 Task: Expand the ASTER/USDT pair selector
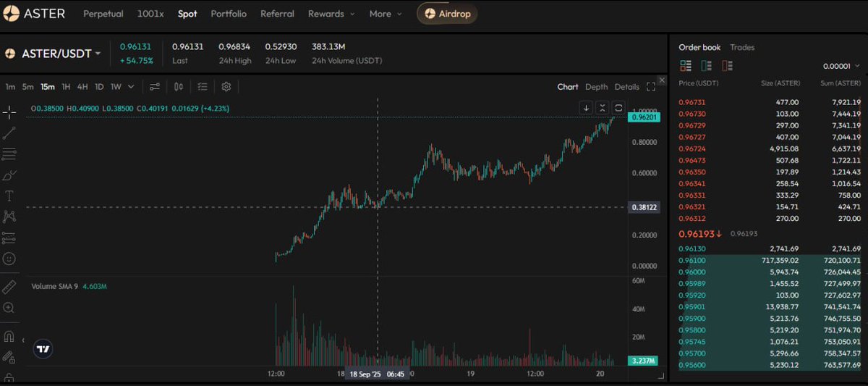(97, 54)
